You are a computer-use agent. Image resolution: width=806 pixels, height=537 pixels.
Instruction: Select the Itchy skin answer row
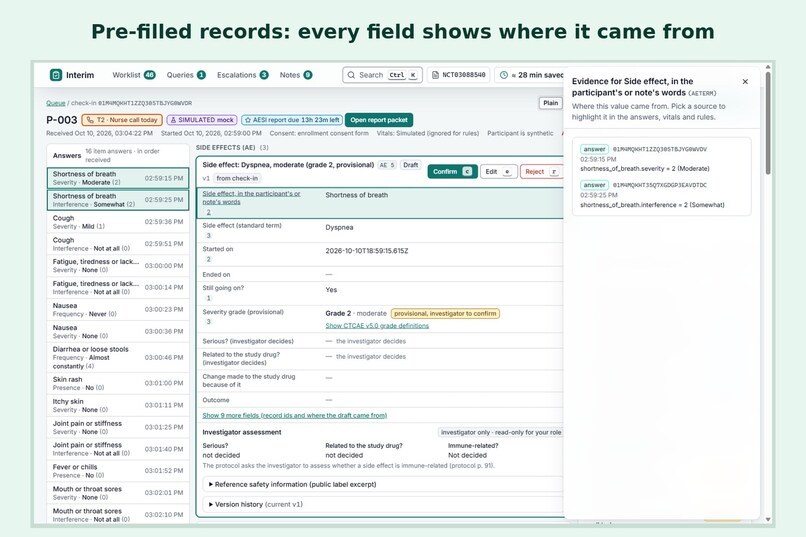[118, 405]
